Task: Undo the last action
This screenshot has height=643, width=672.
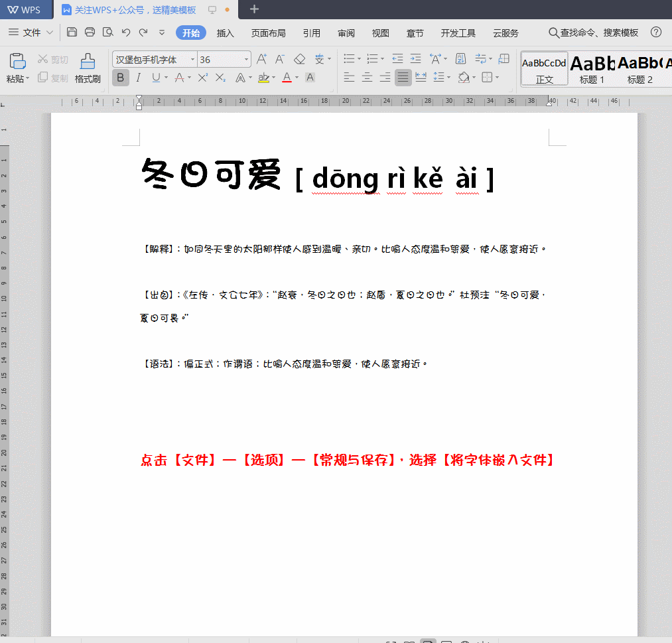Action: pyautogui.click(x=125, y=32)
